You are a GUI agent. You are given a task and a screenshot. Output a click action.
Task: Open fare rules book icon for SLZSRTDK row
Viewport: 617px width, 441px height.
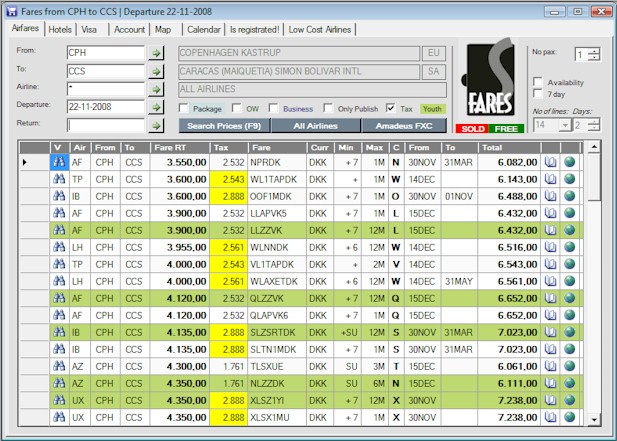click(550, 332)
